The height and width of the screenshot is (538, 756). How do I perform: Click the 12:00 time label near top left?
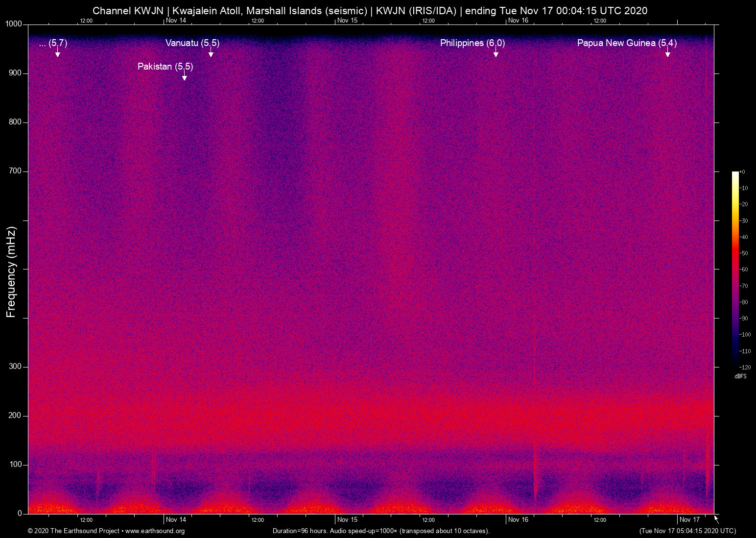[x=86, y=21]
